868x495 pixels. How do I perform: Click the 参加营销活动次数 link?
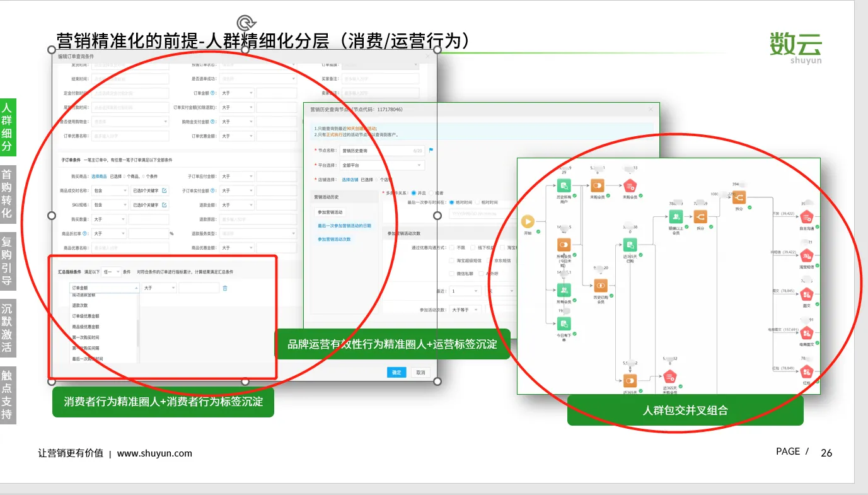pyautogui.click(x=334, y=240)
